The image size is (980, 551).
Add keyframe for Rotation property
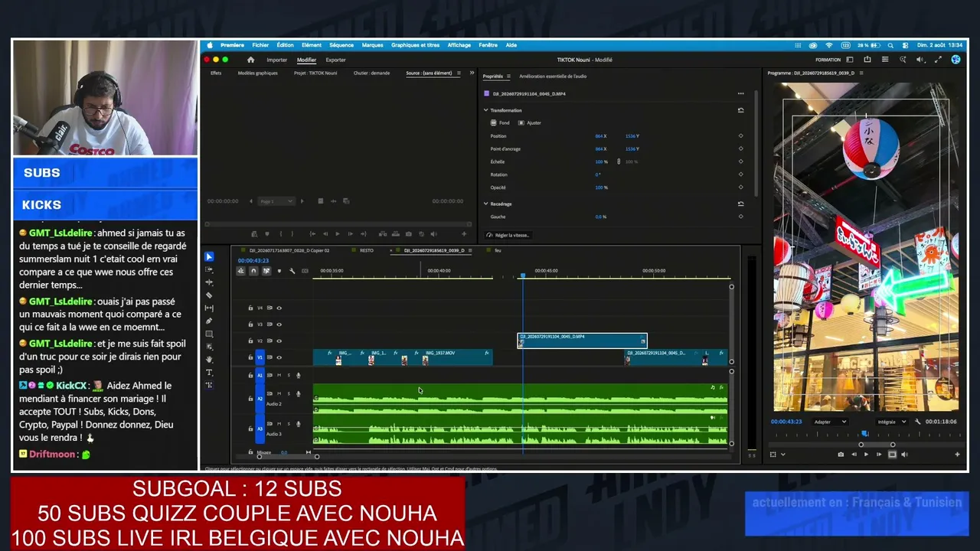(740, 174)
